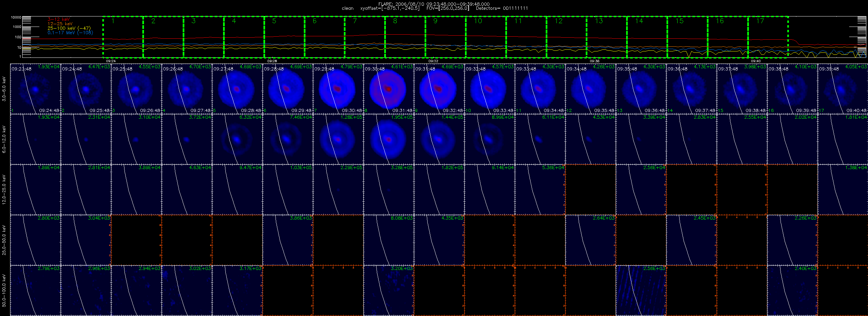This screenshot has height=316, width=868.
Task: Click the '12.0-25.0 keV' row label
Action: 4,190
